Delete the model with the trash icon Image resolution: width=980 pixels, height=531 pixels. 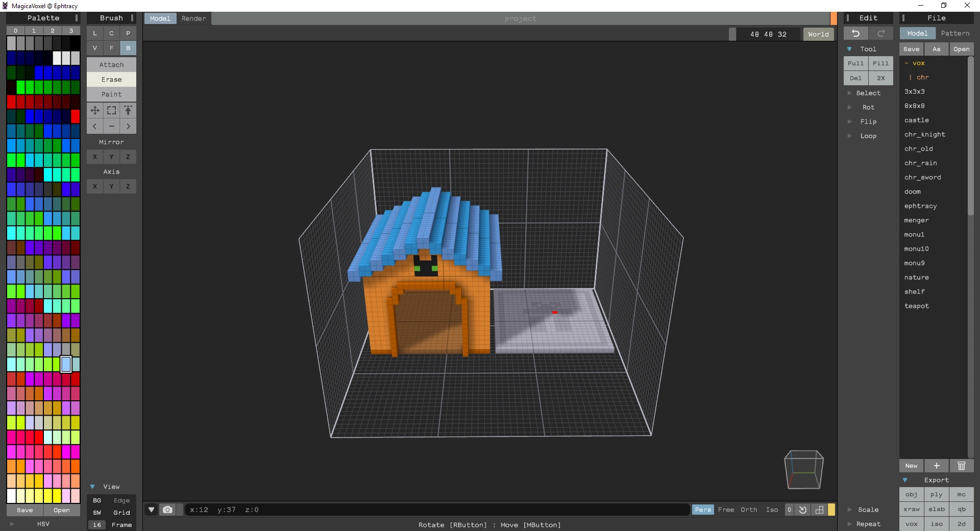pos(961,466)
